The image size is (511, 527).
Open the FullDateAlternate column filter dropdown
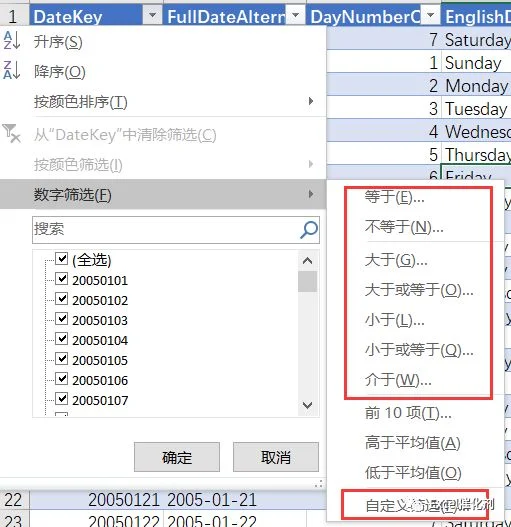coord(295,15)
